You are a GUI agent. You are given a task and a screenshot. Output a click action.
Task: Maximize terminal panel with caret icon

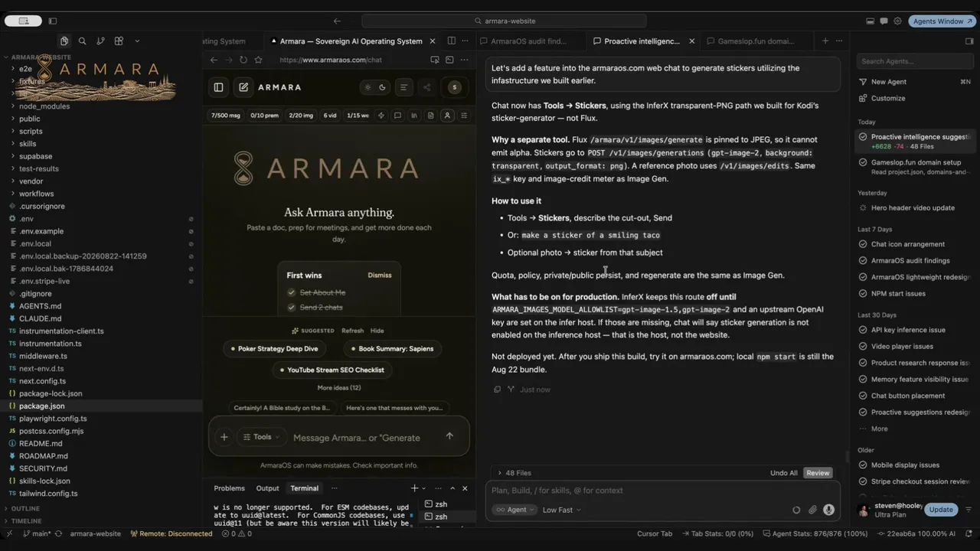pos(452,488)
